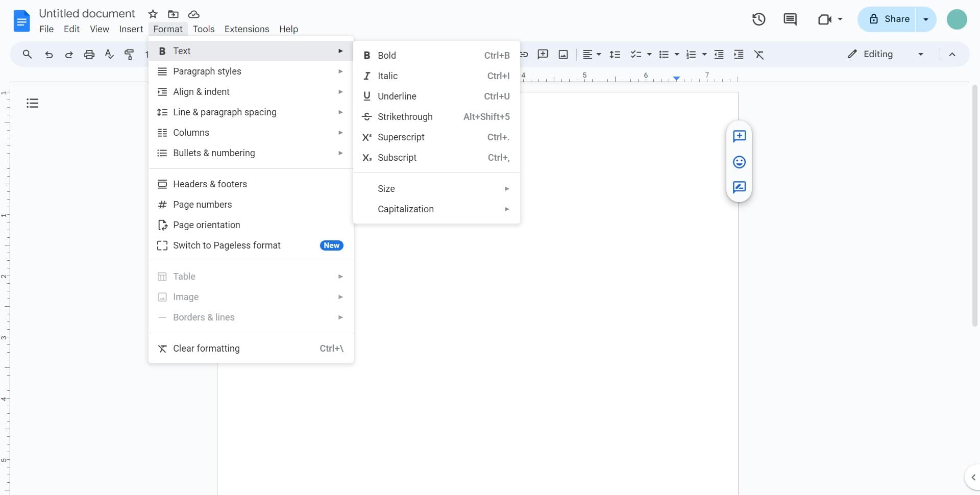Screen dimensions: 980x495
Task: Open the comments history icon
Action: tap(790, 19)
